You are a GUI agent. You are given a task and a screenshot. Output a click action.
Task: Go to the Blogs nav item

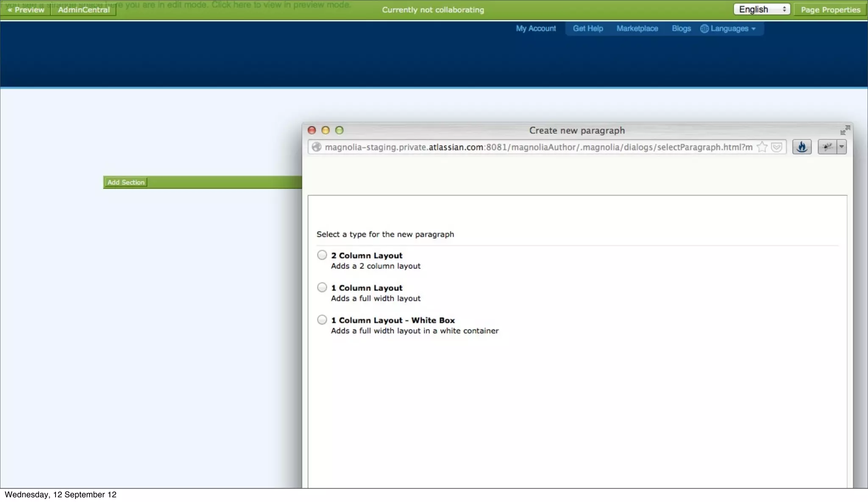[681, 28]
